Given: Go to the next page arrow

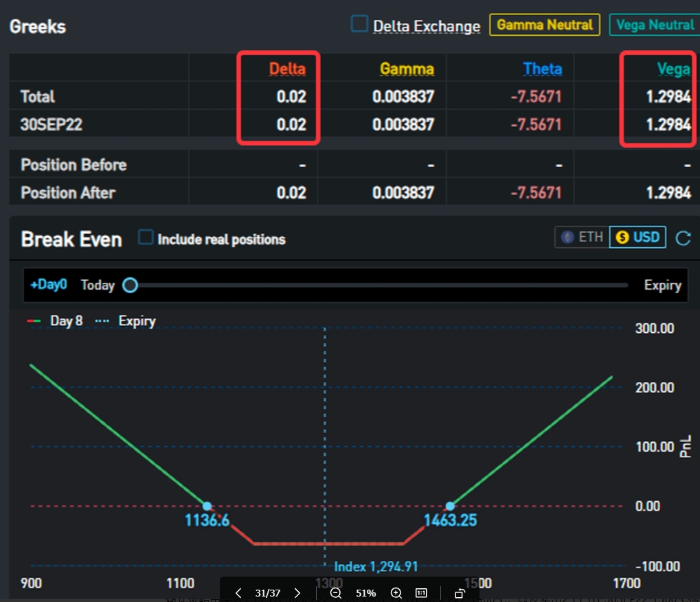Looking at the screenshot, I should click(x=297, y=593).
